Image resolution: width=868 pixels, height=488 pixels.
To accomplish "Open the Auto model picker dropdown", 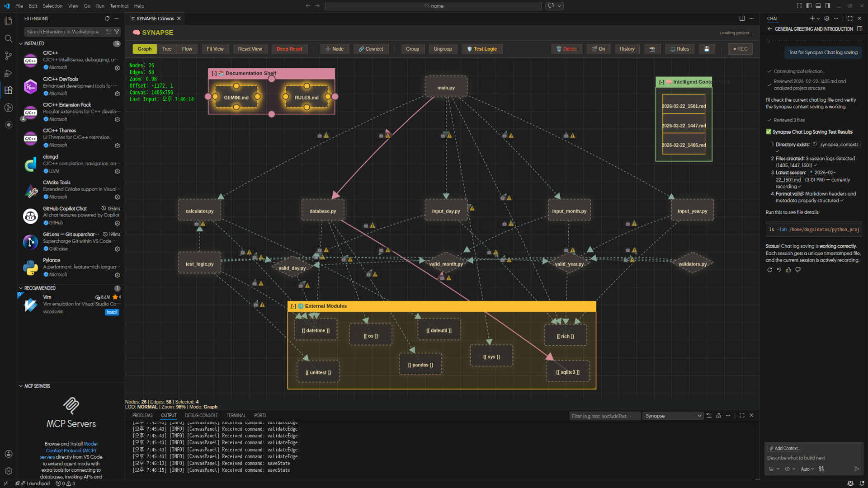I will pyautogui.click(x=807, y=469).
